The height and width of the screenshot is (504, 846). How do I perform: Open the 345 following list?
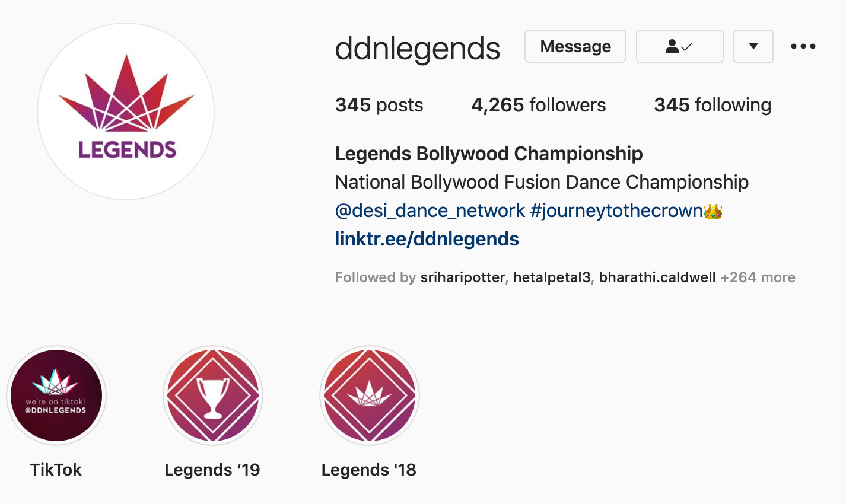[x=713, y=105]
